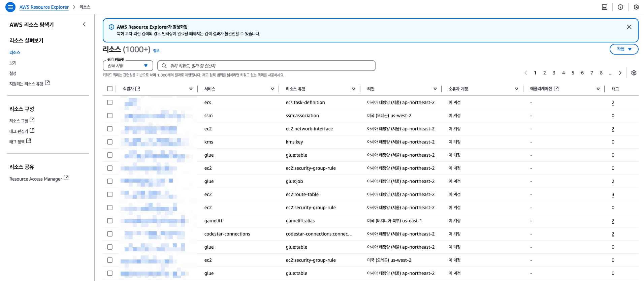644x281 pixels.
Task: Select the ec2:route-table row checkbox
Action: coord(110,194)
